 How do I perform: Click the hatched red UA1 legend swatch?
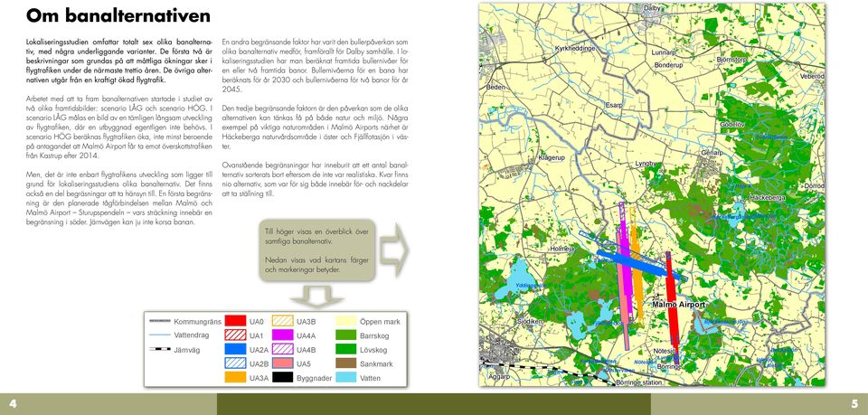(x=235, y=335)
